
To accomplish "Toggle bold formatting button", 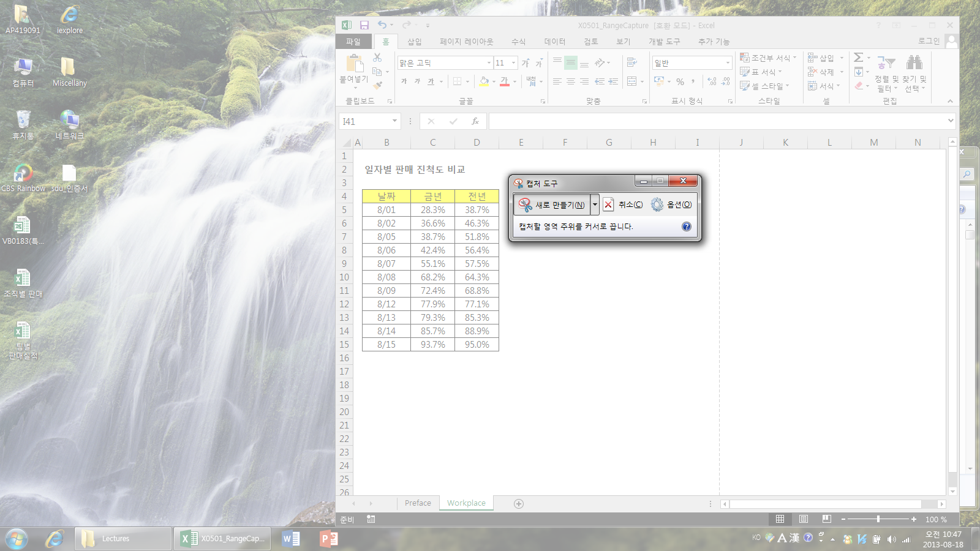I will [x=404, y=81].
